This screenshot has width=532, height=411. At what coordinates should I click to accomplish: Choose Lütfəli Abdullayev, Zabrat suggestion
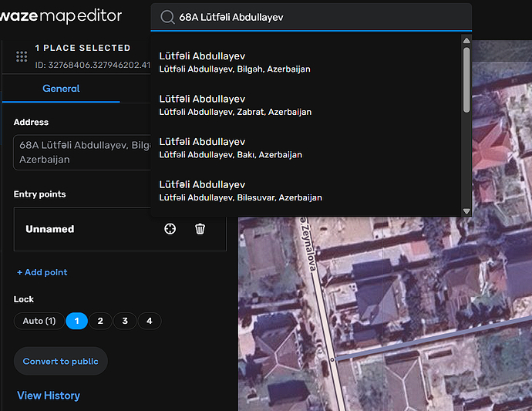(x=235, y=106)
